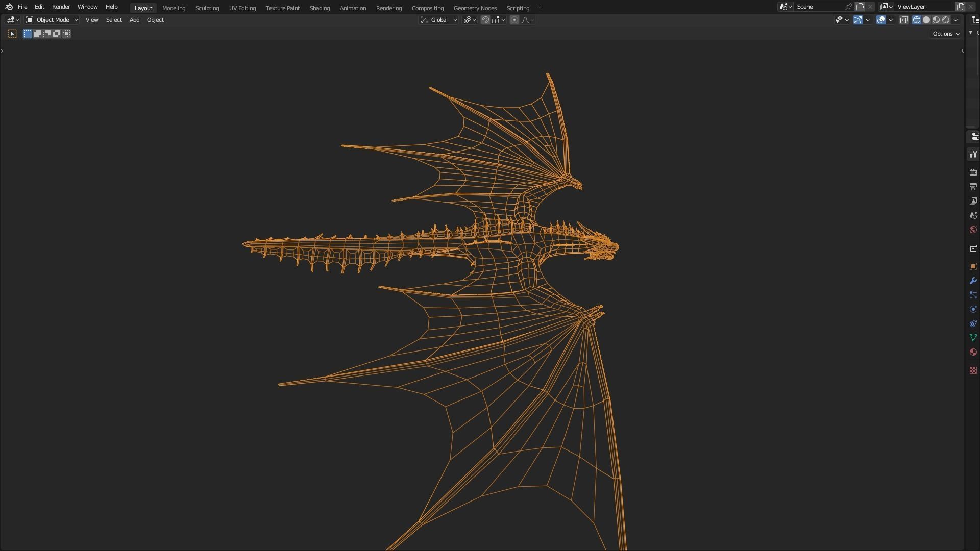Screen dimensions: 980x551
Task: Switch to the Sculpting workspace tab
Action: (x=207, y=8)
